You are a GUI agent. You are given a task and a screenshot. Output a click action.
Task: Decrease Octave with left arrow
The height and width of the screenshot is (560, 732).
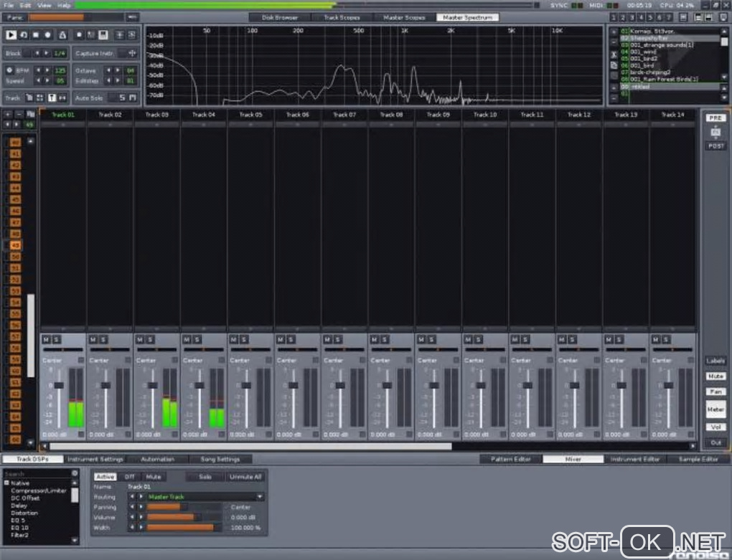click(x=108, y=70)
